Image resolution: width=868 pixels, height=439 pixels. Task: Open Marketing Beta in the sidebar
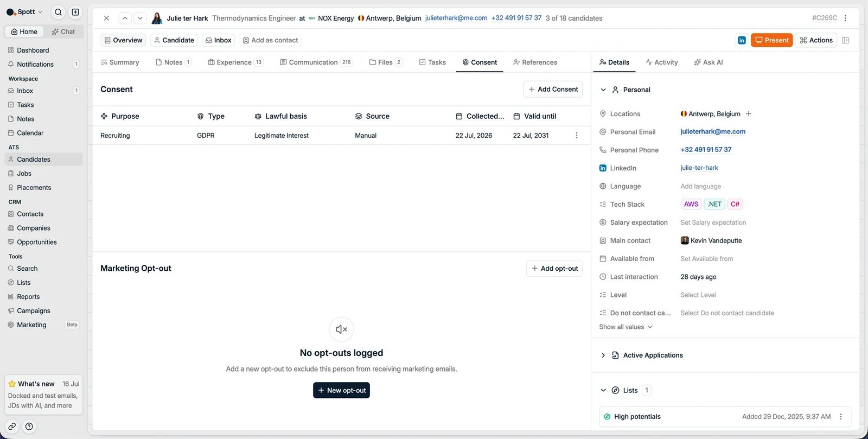[x=43, y=325]
